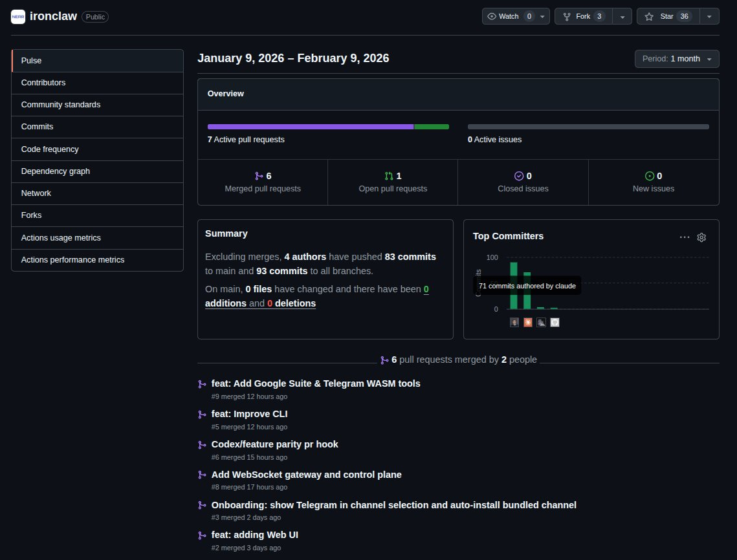The height and width of the screenshot is (560, 737).
Task: Open Top Committers more options menu
Action: click(685, 237)
